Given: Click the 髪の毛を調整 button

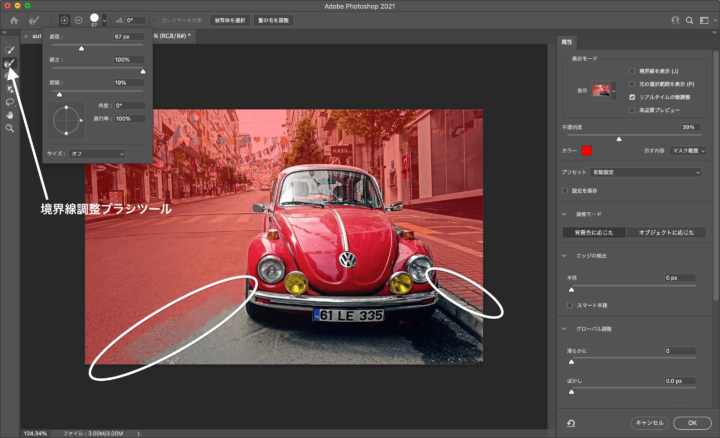Looking at the screenshot, I should pyautogui.click(x=273, y=20).
